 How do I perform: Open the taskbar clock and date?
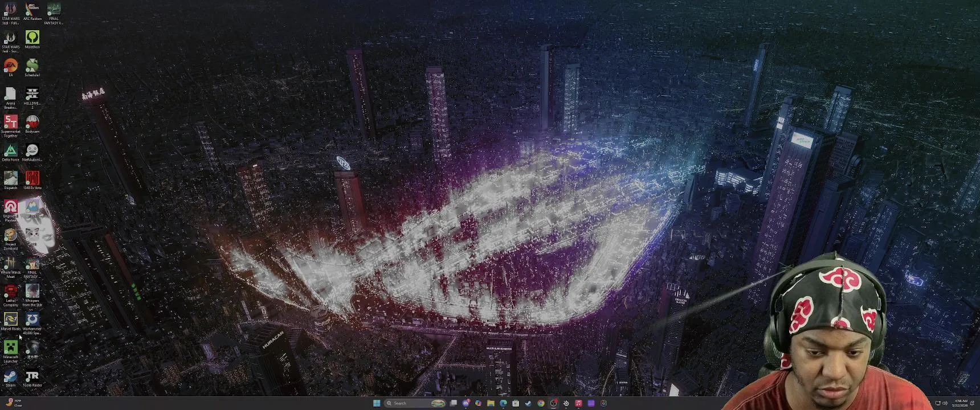point(959,403)
